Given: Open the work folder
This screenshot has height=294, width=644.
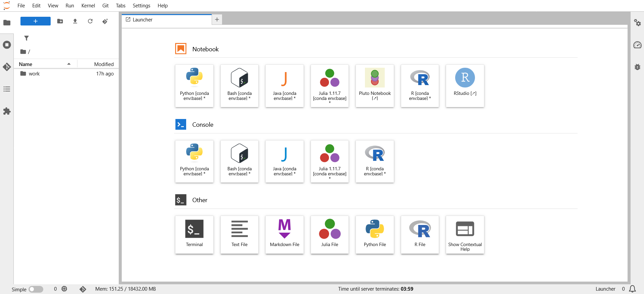Looking at the screenshot, I should click(x=34, y=74).
